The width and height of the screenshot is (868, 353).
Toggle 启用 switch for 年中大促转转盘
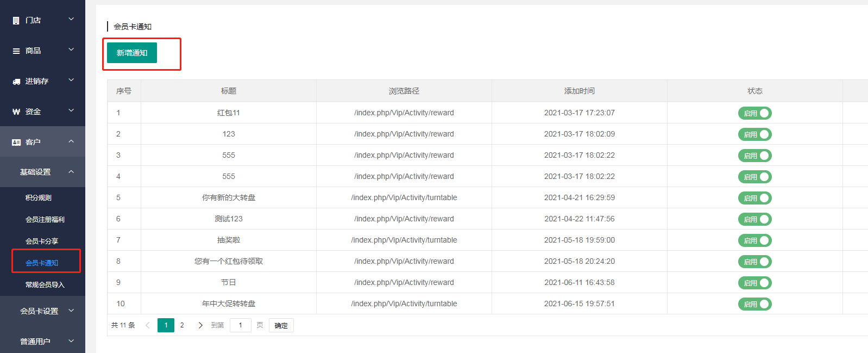point(755,304)
